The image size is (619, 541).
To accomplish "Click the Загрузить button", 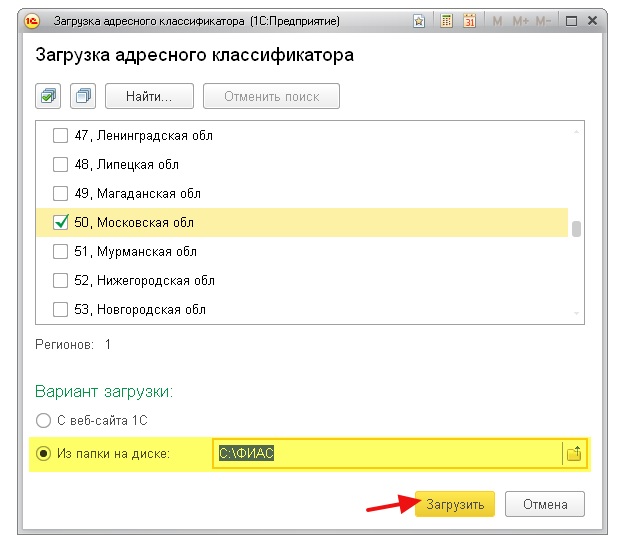I will coord(455,504).
